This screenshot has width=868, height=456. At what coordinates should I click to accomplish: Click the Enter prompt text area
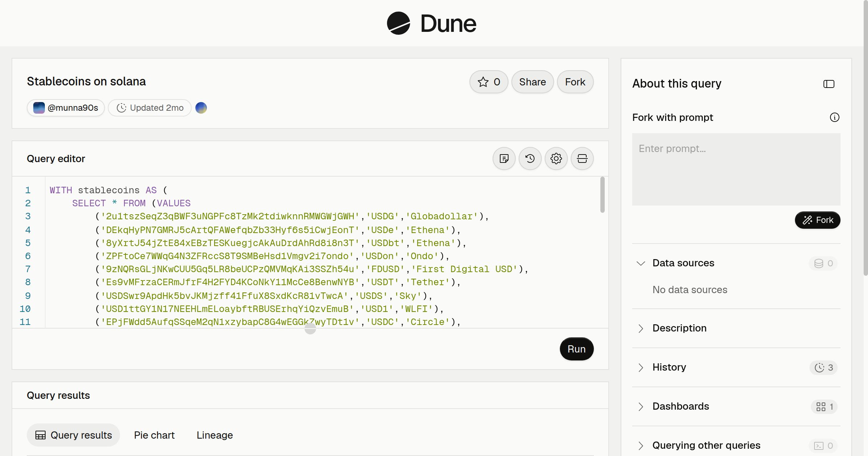point(736,169)
